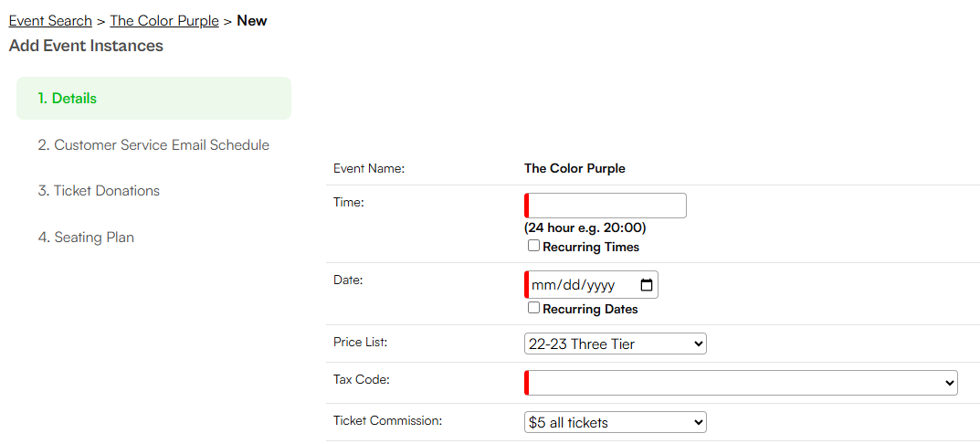Switch to Customer Service Email Schedule step
Image resolution: width=980 pixels, height=444 pixels.
[153, 145]
